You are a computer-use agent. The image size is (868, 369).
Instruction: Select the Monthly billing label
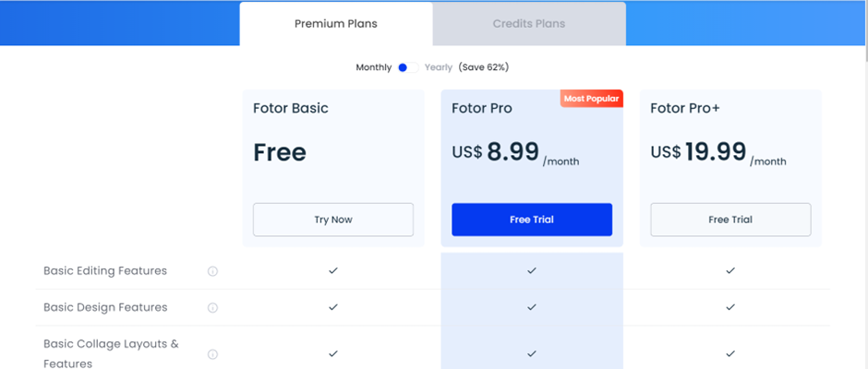(x=374, y=67)
